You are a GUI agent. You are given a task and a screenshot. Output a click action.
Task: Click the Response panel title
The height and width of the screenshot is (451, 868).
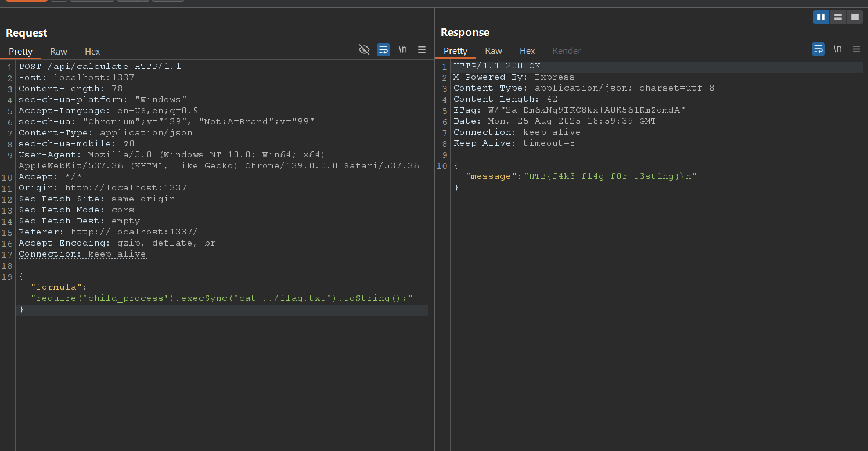coord(465,33)
